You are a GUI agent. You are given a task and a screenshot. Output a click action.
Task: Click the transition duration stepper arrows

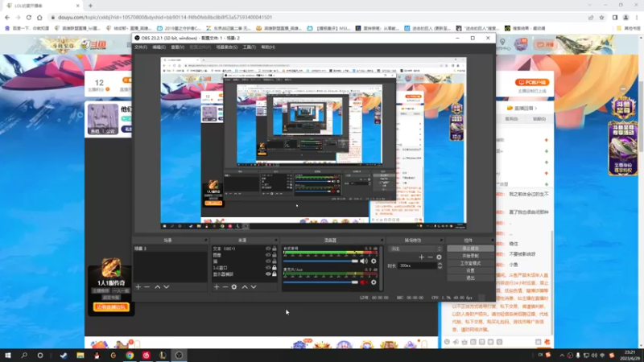pos(440,266)
